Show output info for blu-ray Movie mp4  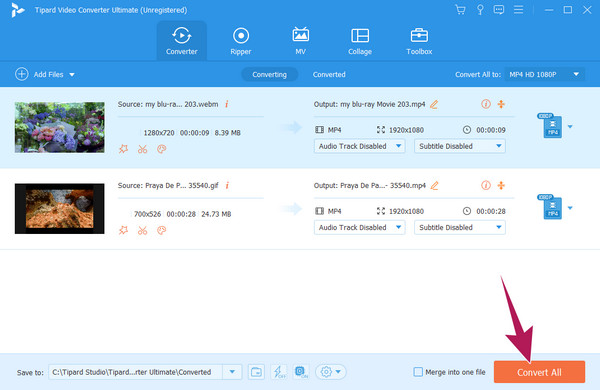tap(486, 104)
